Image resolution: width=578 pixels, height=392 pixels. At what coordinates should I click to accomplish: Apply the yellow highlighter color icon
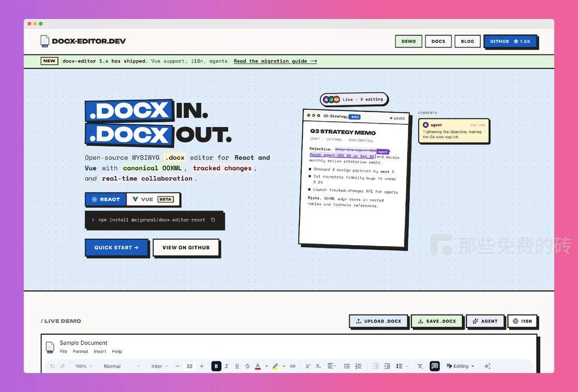click(x=275, y=366)
